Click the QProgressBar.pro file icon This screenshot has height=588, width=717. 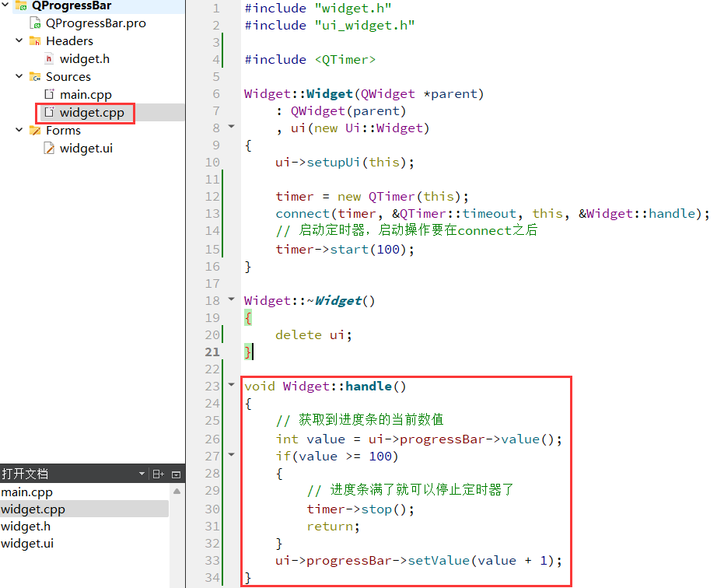35,23
